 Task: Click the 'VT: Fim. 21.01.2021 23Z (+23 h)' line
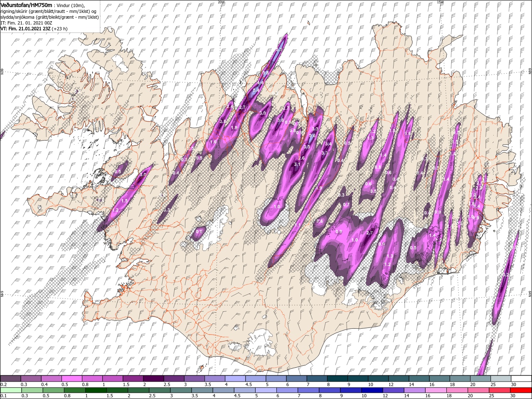coord(34,29)
